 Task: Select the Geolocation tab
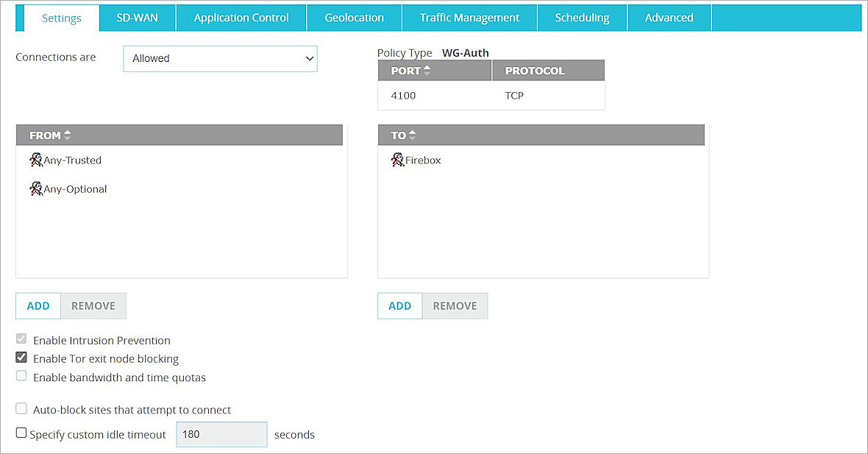click(354, 17)
